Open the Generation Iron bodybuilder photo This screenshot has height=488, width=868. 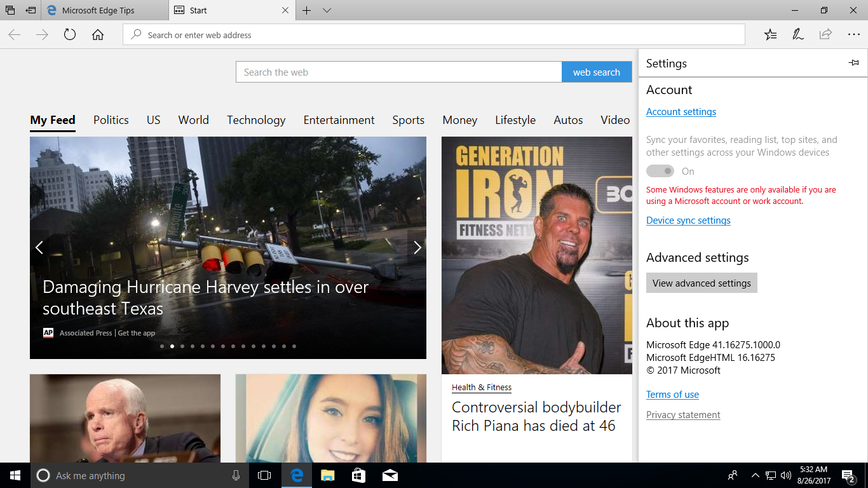(x=537, y=255)
